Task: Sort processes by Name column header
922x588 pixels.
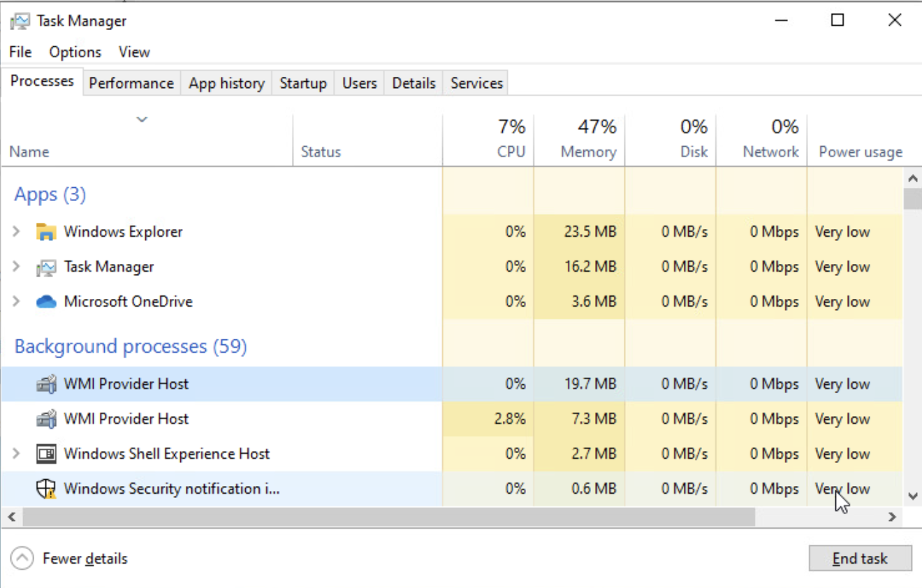Action: [x=147, y=140]
